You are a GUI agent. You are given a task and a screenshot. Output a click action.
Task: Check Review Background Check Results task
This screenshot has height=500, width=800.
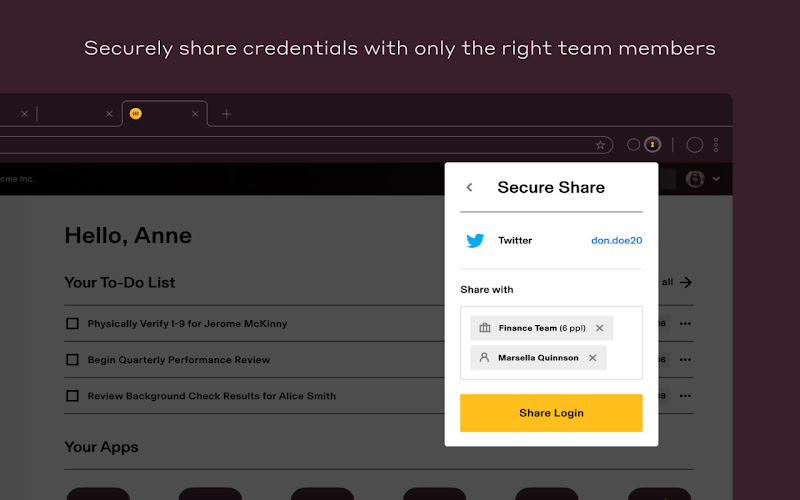tap(72, 396)
